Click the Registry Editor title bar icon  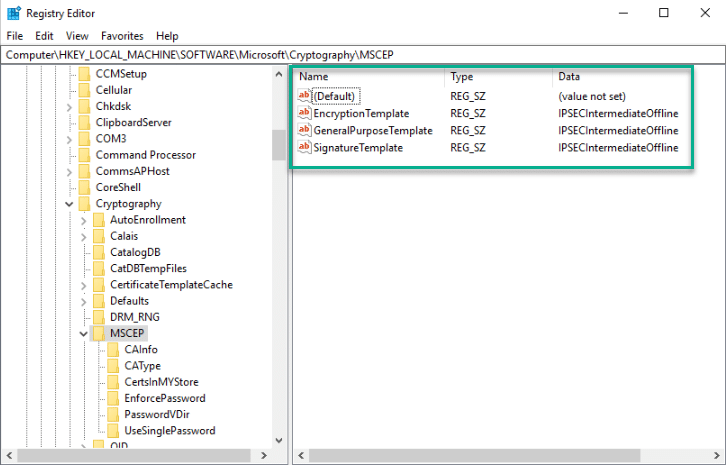[x=14, y=13]
